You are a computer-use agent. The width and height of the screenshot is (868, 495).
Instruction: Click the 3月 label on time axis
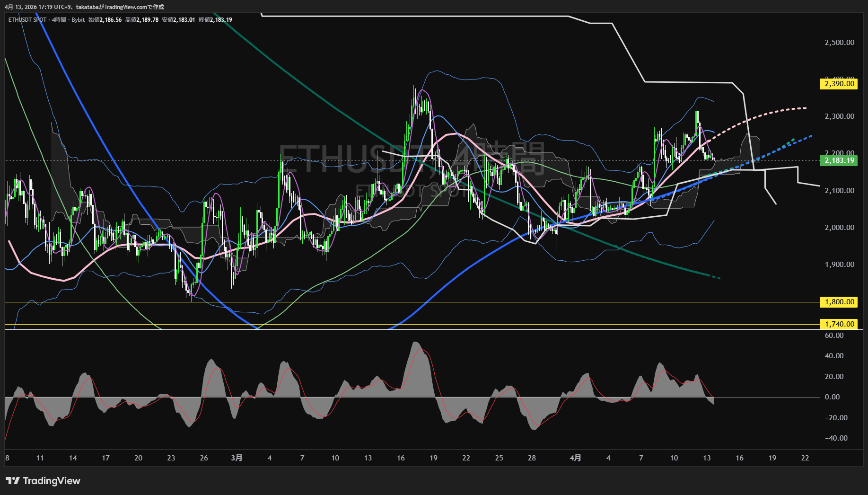pyautogui.click(x=237, y=458)
